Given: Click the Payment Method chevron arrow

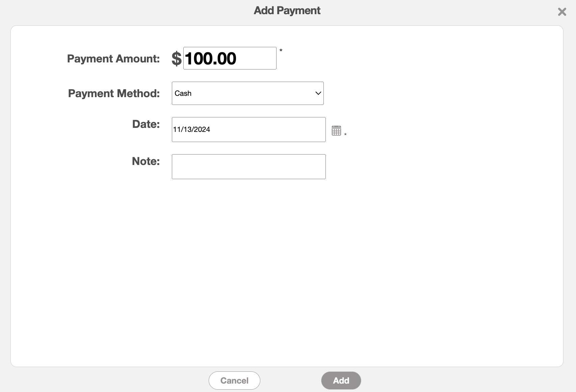Looking at the screenshot, I should 318,93.
